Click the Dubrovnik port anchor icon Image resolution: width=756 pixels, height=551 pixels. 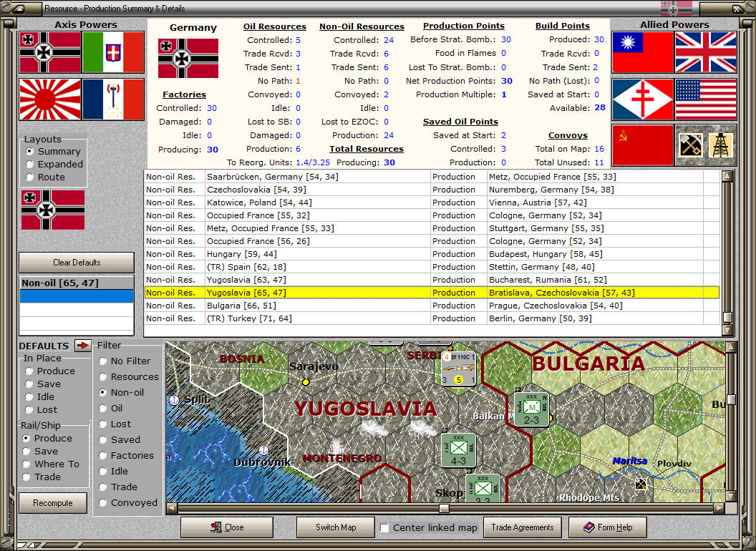click(263, 450)
